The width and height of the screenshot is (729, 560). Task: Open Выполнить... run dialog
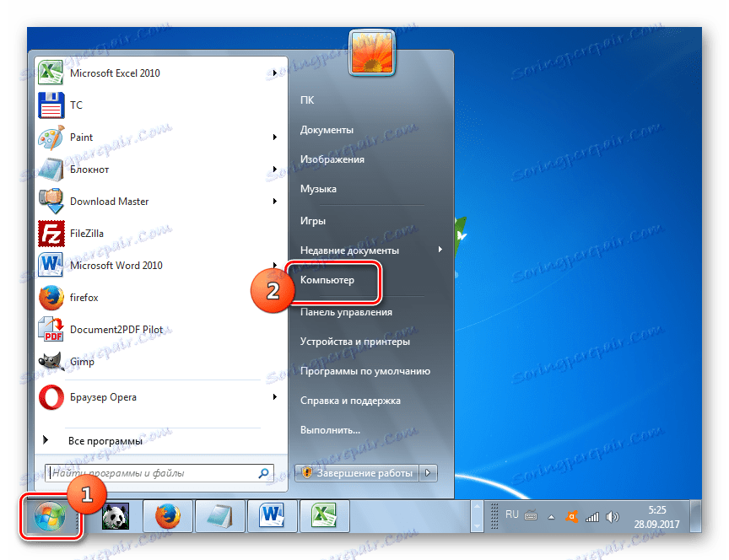click(330, 430)
